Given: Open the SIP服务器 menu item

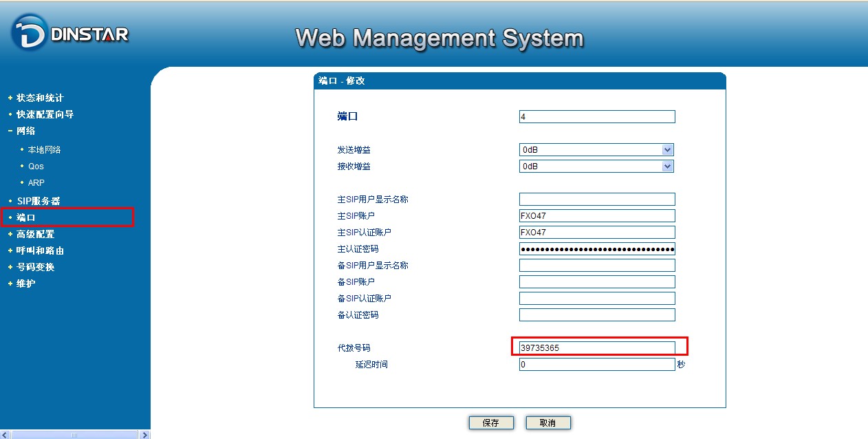Looking at the screenshot, I should (38, 201).
